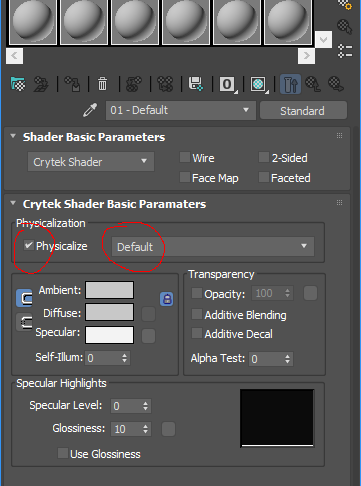This screenshot has width=361, height=486.
Task: Open the Physicalize Default dropdown
Action: point(213,247)
